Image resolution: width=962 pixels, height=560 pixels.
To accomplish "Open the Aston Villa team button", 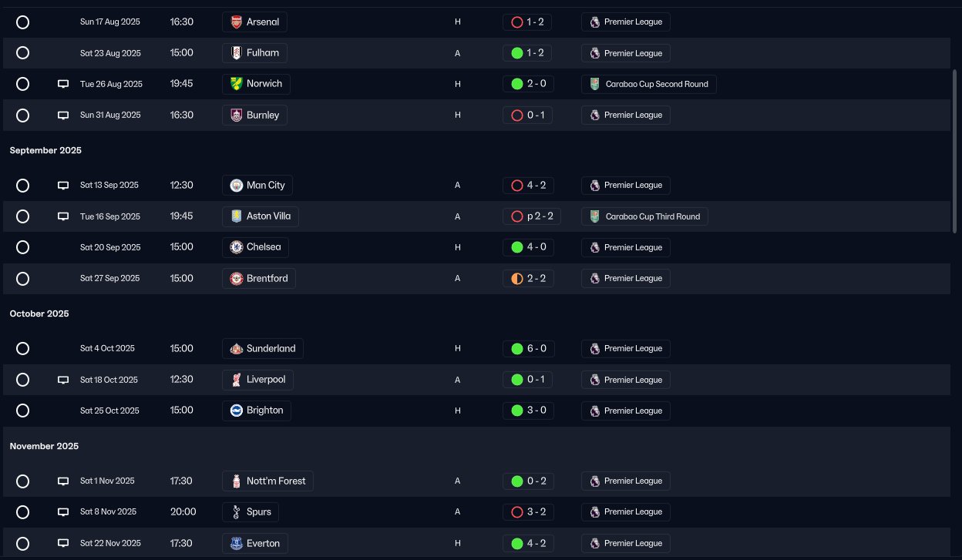I will pyautogui.click(x=261, y=216).
